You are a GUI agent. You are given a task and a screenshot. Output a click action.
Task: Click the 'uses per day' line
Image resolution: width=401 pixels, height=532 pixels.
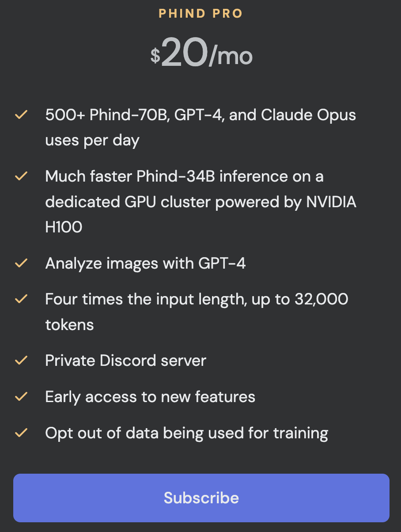[x=92, y=141]
